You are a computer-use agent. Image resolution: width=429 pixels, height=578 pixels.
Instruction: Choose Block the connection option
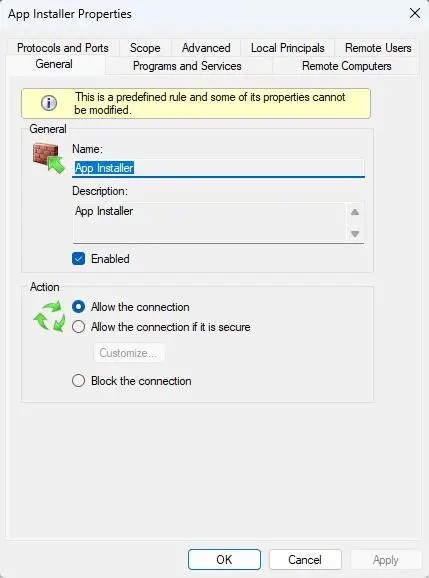(79, 380)
